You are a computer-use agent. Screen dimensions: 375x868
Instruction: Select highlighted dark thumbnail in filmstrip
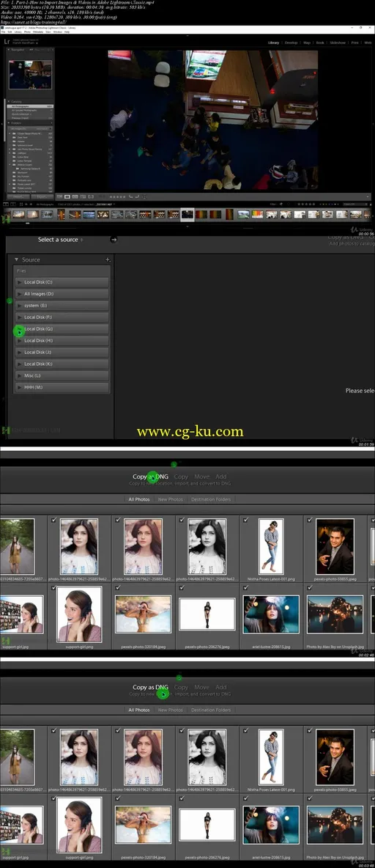tap(187, 213)
